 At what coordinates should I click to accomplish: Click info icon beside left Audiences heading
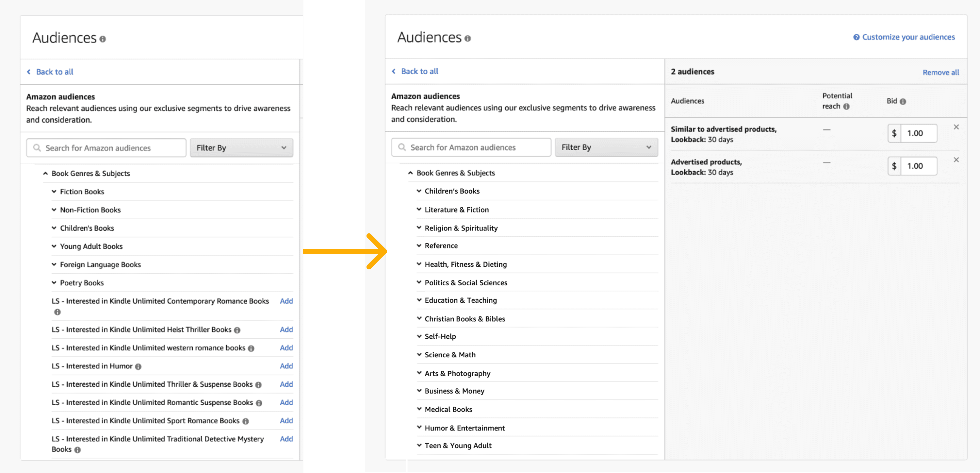point(103,39)
